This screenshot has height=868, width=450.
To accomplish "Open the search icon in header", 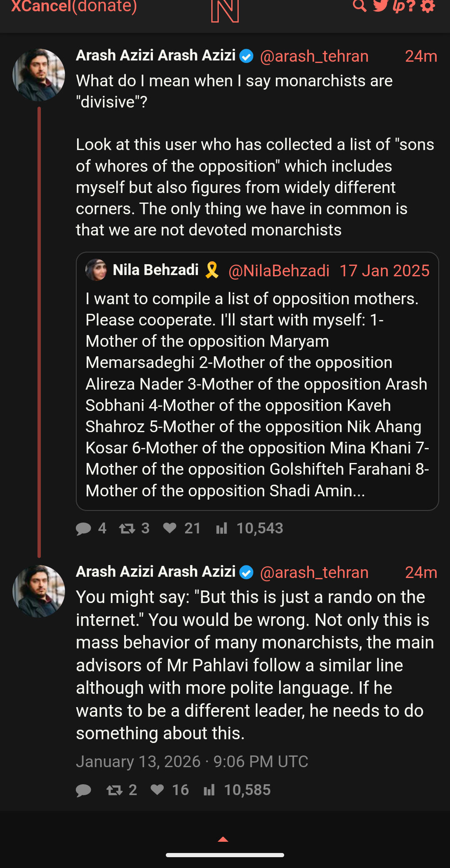I will click(359, 6).
